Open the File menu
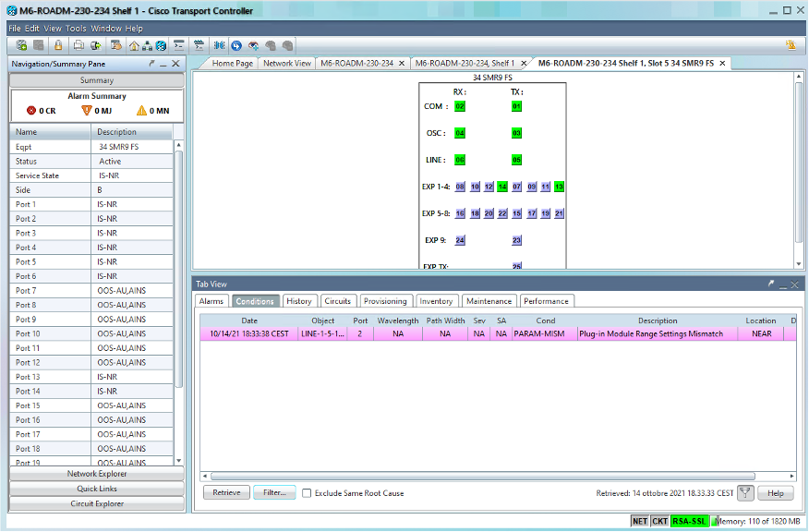809x532 pixels. (x=15, y=29)
